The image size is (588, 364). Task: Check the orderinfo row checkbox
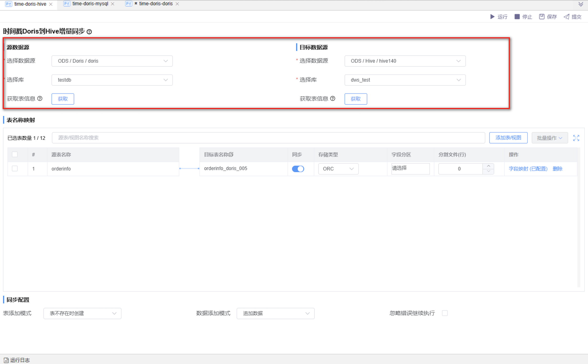point(15,169)
